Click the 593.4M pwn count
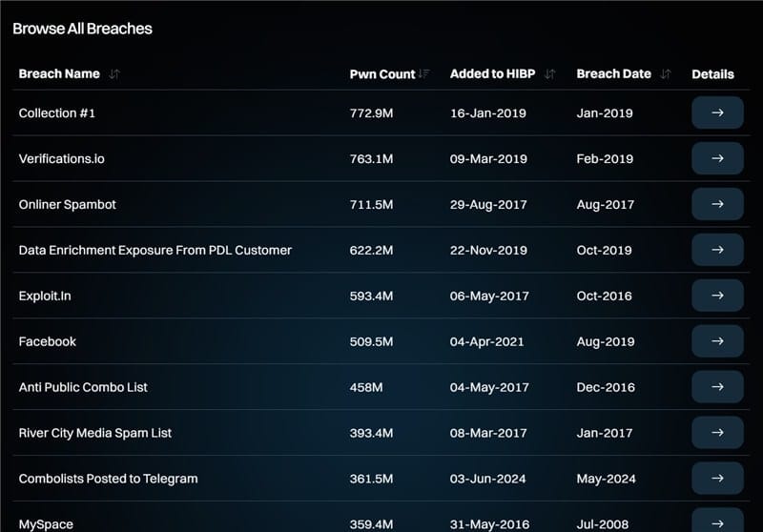 371,297
